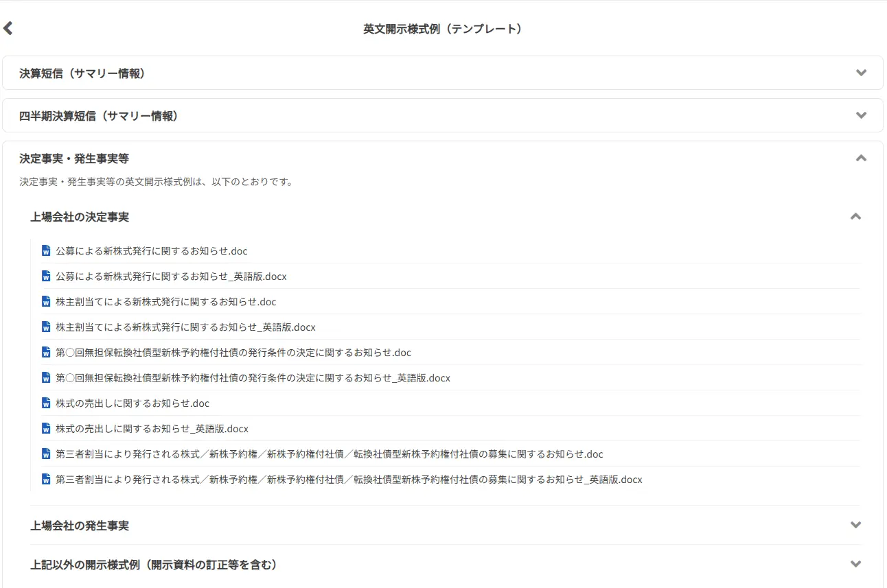Select the Word icon next to 第○回無担保転換社債型新株予約権付社債 document

click(46, 352)
